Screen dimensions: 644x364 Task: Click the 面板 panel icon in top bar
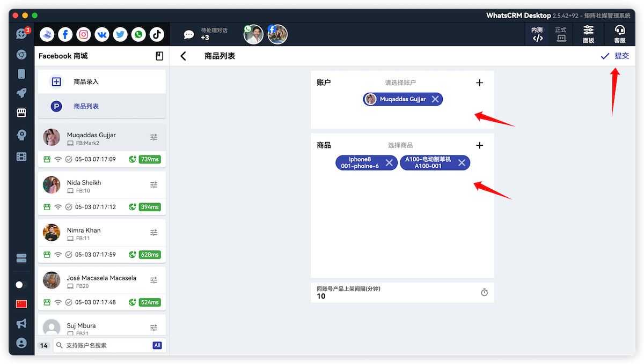click(x=588, y=33)
